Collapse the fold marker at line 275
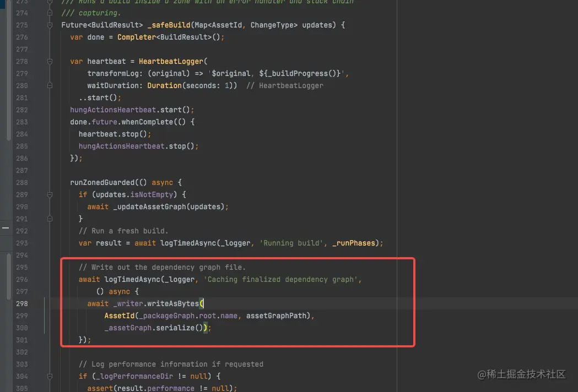The height and width of the screenshot is (392, 578). click(x=50, y=25)
